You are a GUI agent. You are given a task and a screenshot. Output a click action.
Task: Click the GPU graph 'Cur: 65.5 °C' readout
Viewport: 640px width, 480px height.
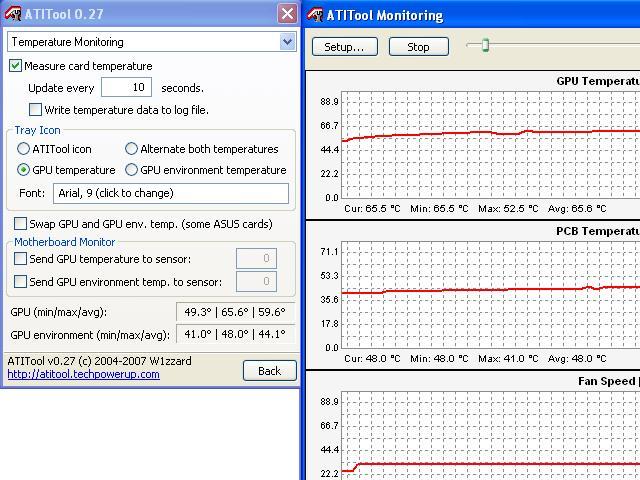tap(372, 209)
